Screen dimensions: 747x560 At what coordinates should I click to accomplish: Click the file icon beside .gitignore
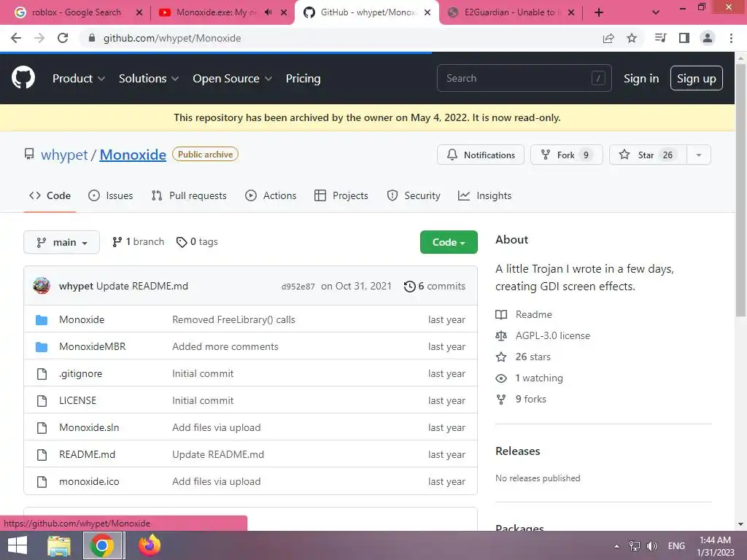(x=42, y=374)
